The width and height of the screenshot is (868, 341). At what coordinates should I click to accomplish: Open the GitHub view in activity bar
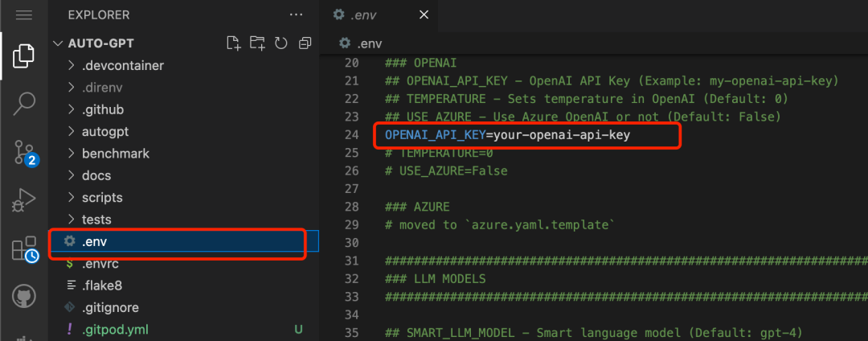(x=24, y=296)
